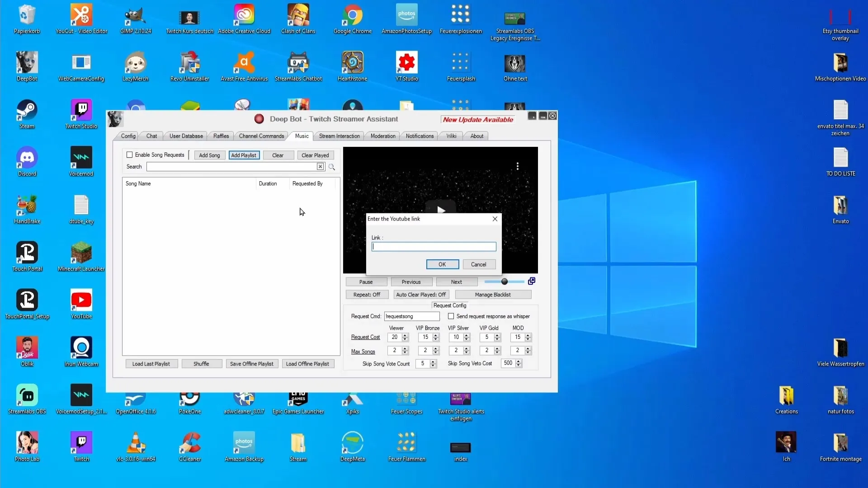The image size is (868, 488).
Task: Launch Twitch Studio desktop icon
Action: [x=81, y=114]
